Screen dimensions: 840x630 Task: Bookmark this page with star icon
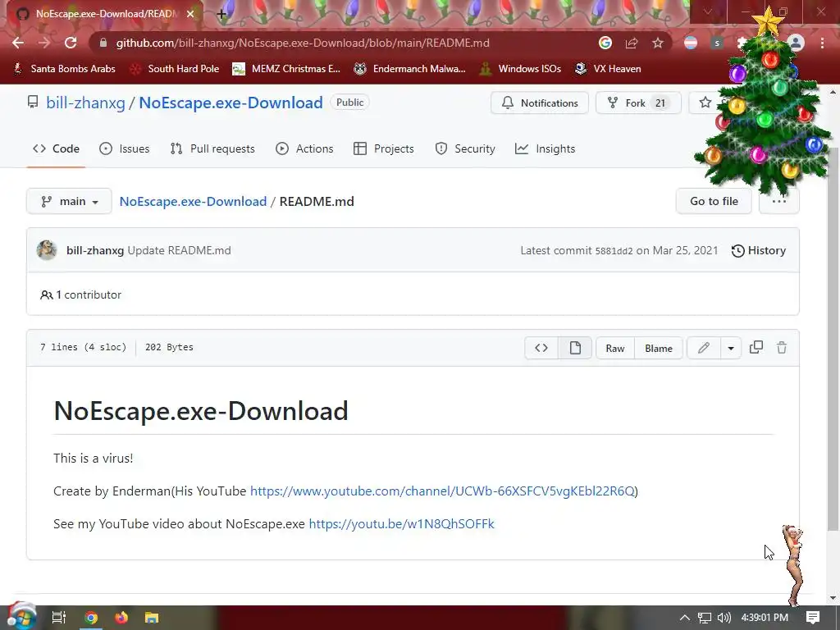tap(658, 43)
